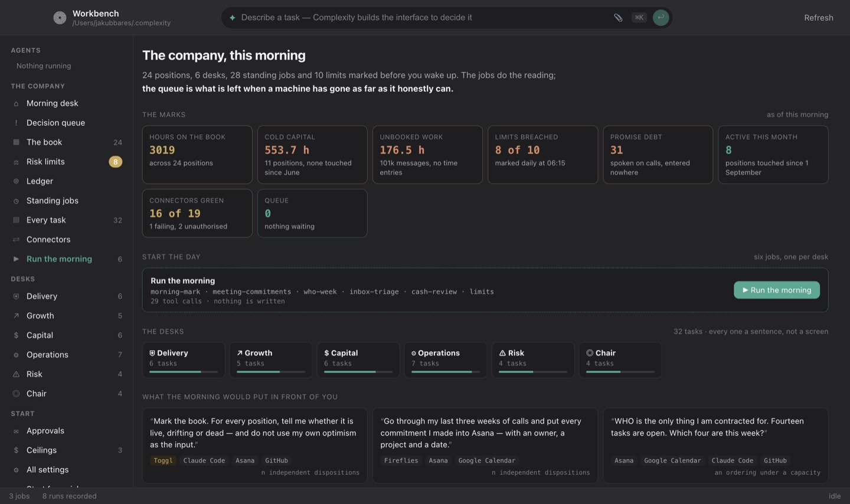850x504 pixels.
Task: Click the Capital dollar icon in sidebar
Action: 16,335
